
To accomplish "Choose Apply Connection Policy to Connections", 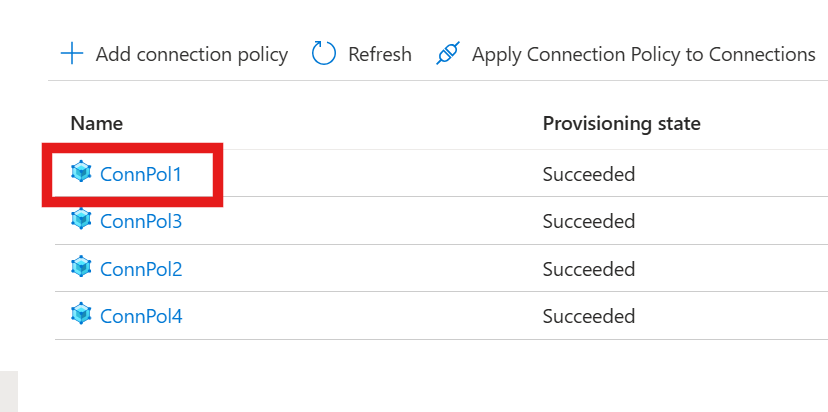I will tap(644, 54).
